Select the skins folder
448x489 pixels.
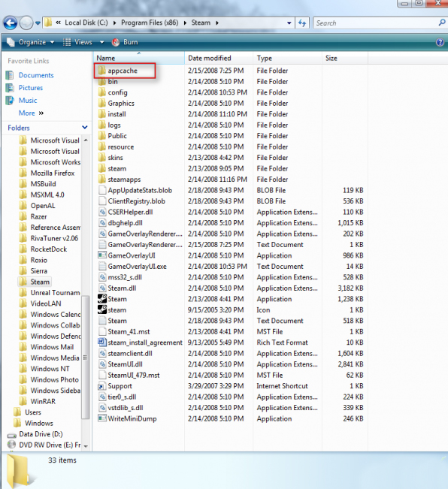(x=110, y=158)
